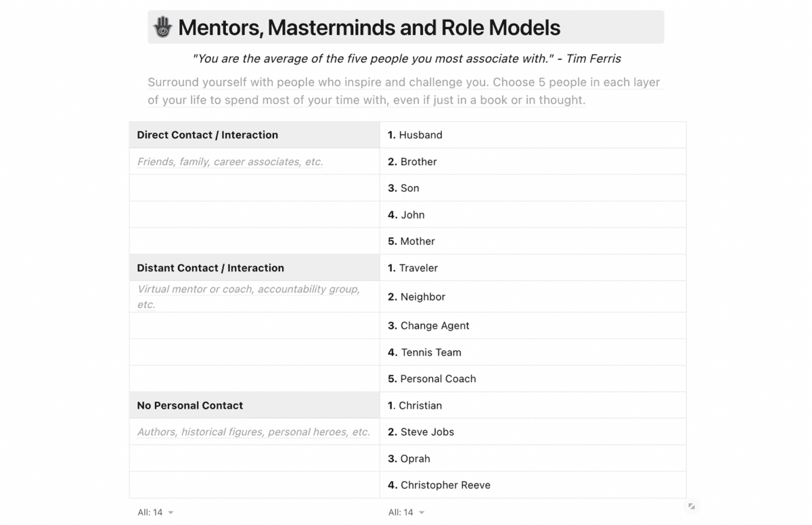Click the Tennis Team cell

pyautogui.click(x=533, y=352)
